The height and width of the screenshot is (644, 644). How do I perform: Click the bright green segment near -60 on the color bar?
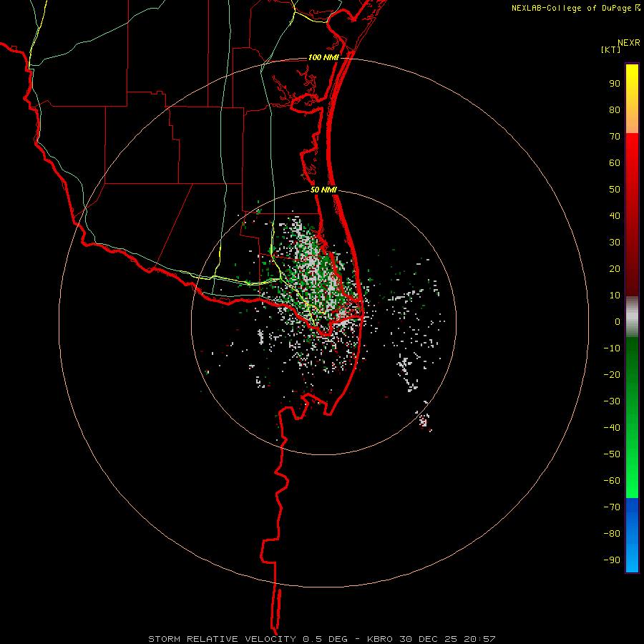[x=632, y=481]
